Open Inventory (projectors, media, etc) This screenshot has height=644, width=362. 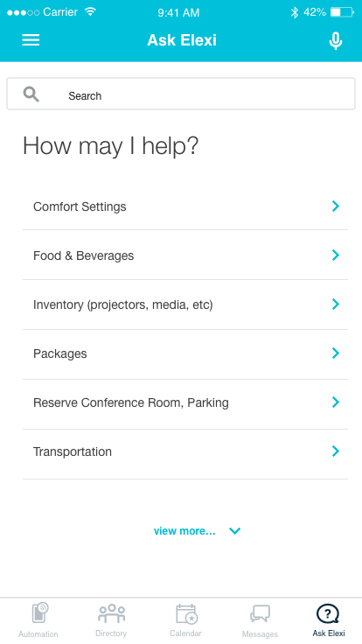pyautogui.click(x=185, y=304)
